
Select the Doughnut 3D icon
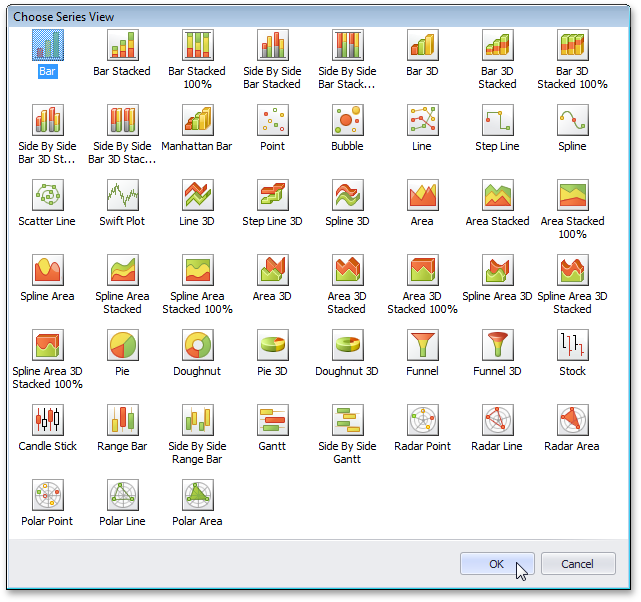(347, 345)
